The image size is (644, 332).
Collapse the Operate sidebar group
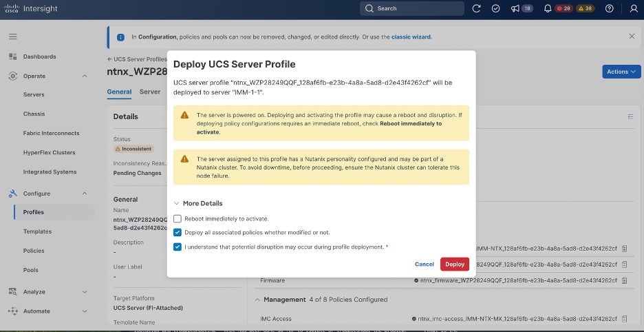point(85,76)
